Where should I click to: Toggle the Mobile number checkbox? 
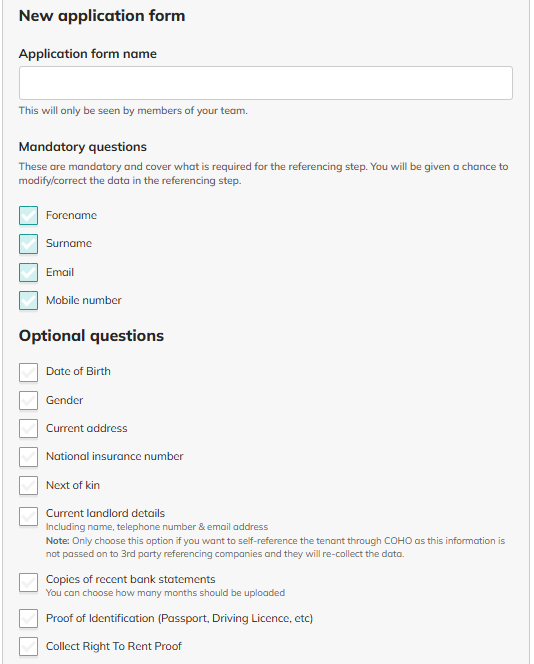pos(28,301)
